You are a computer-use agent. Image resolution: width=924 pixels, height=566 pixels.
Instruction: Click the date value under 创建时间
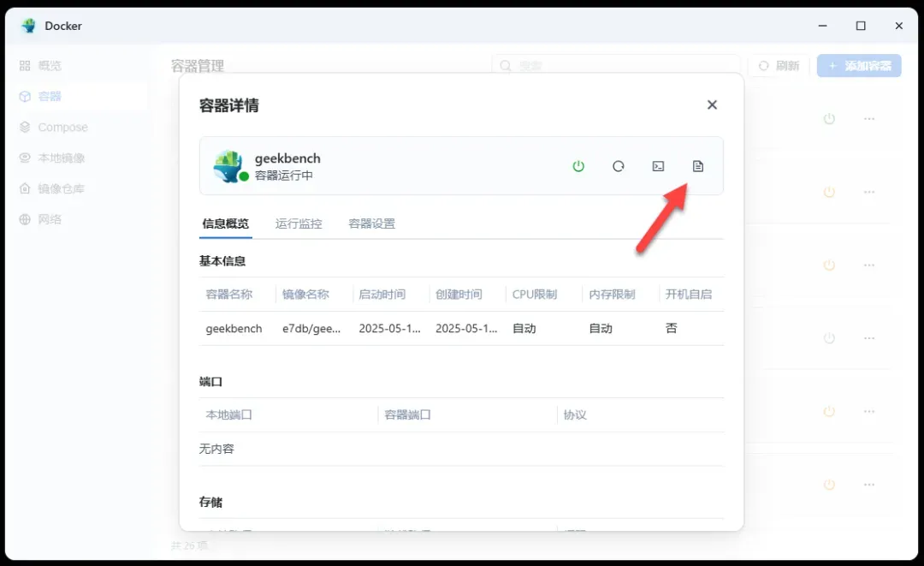466,329
